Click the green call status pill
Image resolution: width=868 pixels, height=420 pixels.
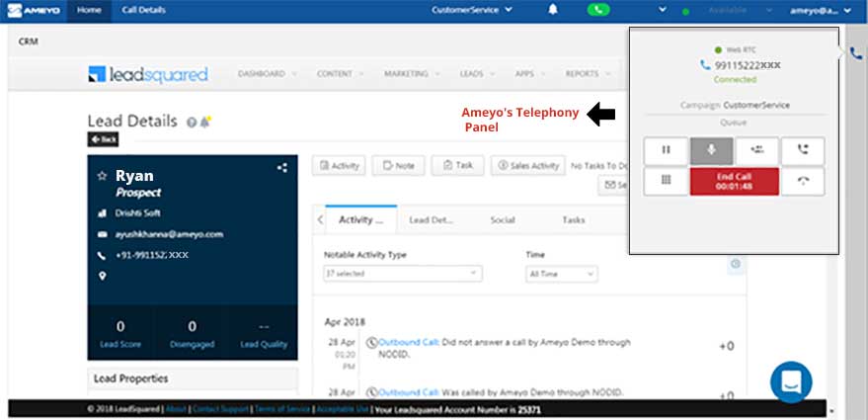tap(598, 10)
